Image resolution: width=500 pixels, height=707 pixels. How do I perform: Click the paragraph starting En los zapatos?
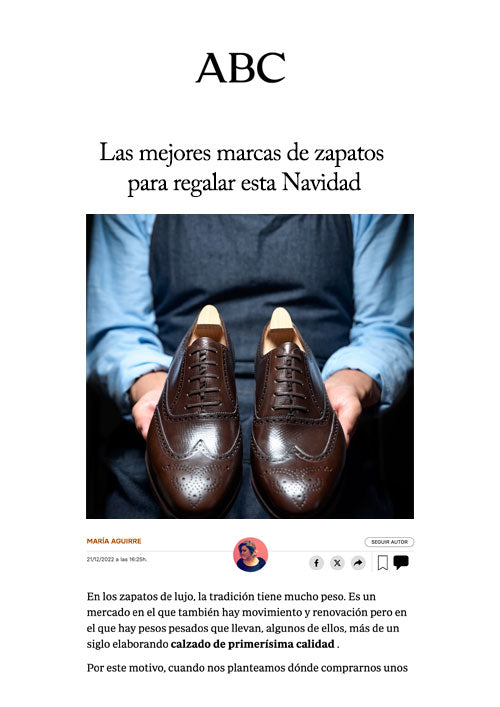(x=247, y=620)
